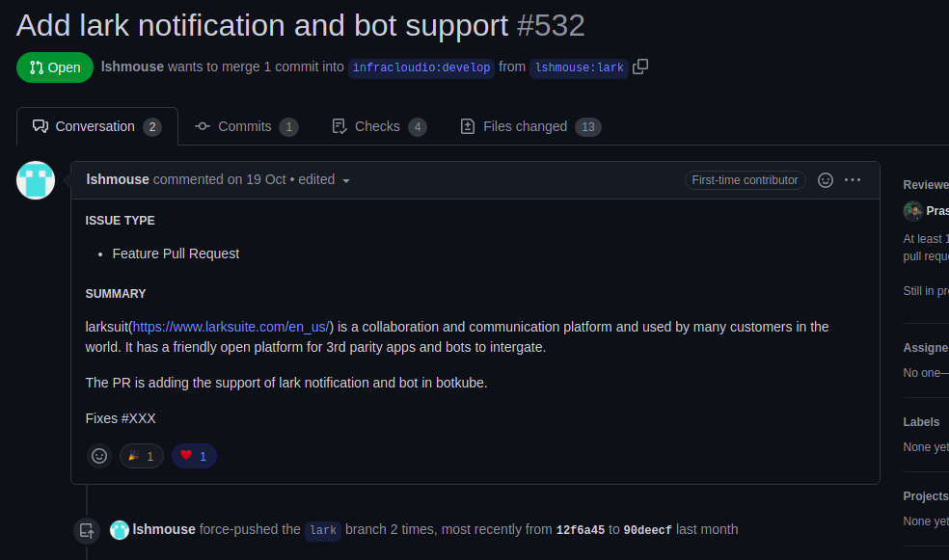Screen dimensions: 949x560
Task: Open the emoji reaction picker in comment header
Action: [x=826, y=180]
